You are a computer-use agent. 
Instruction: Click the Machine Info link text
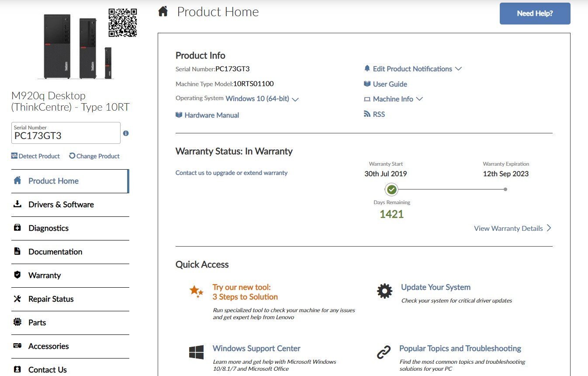tap(393, 99)
